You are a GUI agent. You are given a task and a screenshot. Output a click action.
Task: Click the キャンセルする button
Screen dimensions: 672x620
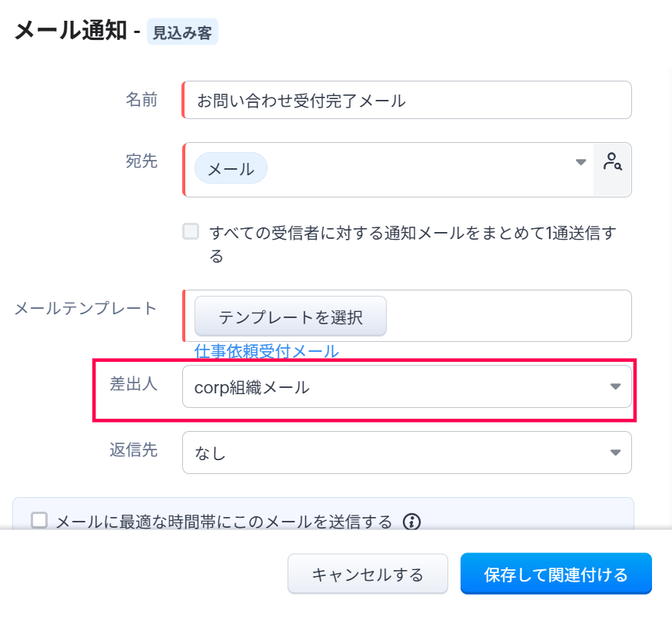[368, 574]
